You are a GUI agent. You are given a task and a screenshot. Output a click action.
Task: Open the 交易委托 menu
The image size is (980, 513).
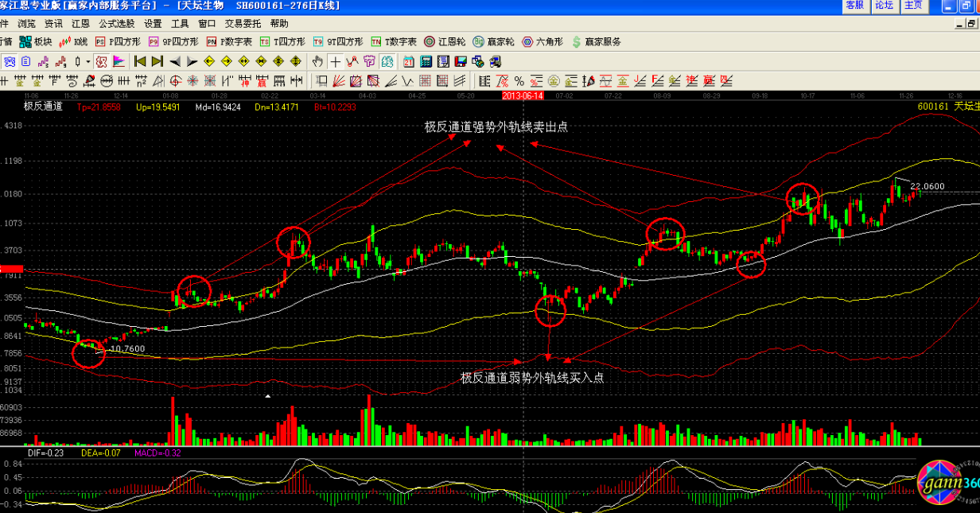[243, 24]
